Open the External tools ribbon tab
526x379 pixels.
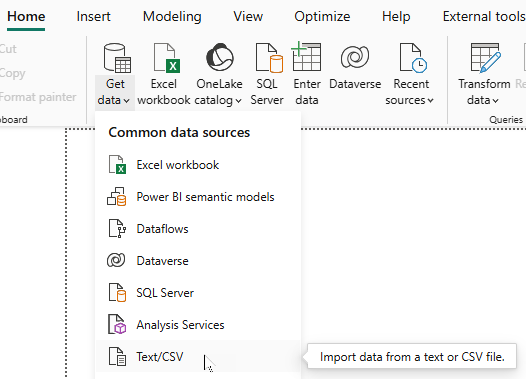pos(484,16)
